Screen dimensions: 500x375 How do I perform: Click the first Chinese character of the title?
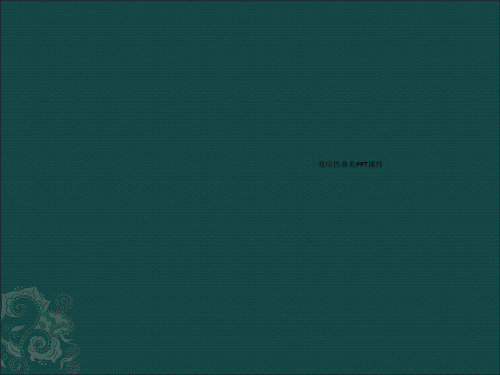coord(321,164)
